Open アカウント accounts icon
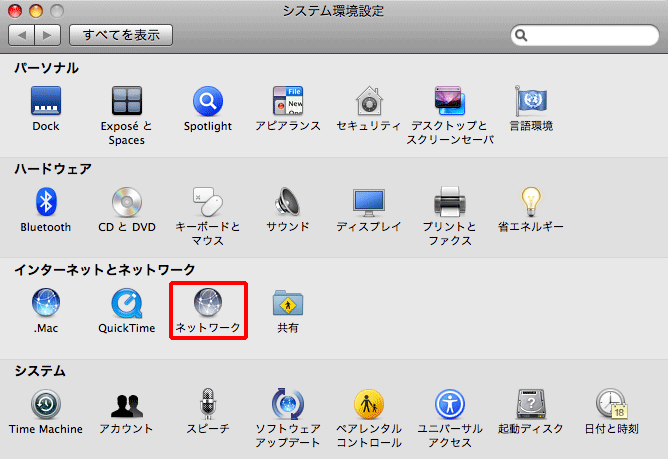The image size is (668, 459). 127,406
